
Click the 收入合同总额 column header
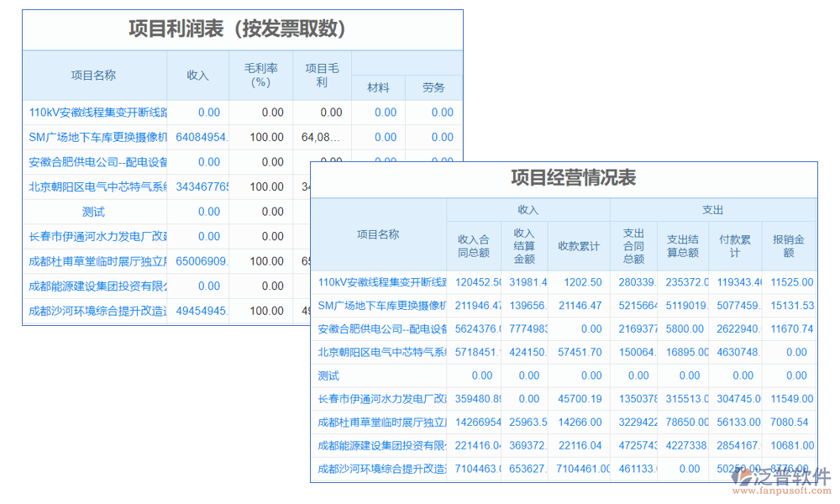(x=475, y=242)
